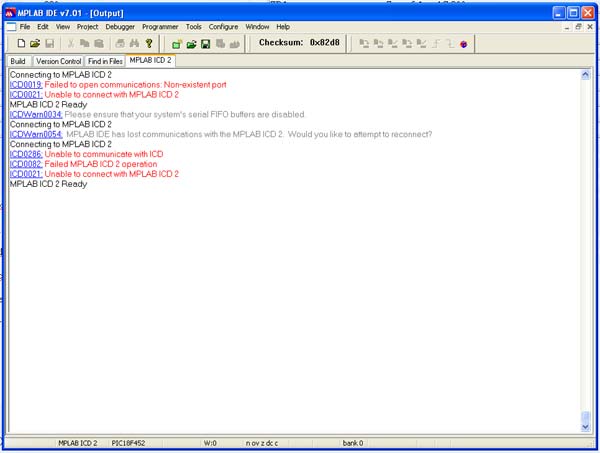Follow the ICD0021 link below the ICD0082 line
600x453 pixels.
26,174
